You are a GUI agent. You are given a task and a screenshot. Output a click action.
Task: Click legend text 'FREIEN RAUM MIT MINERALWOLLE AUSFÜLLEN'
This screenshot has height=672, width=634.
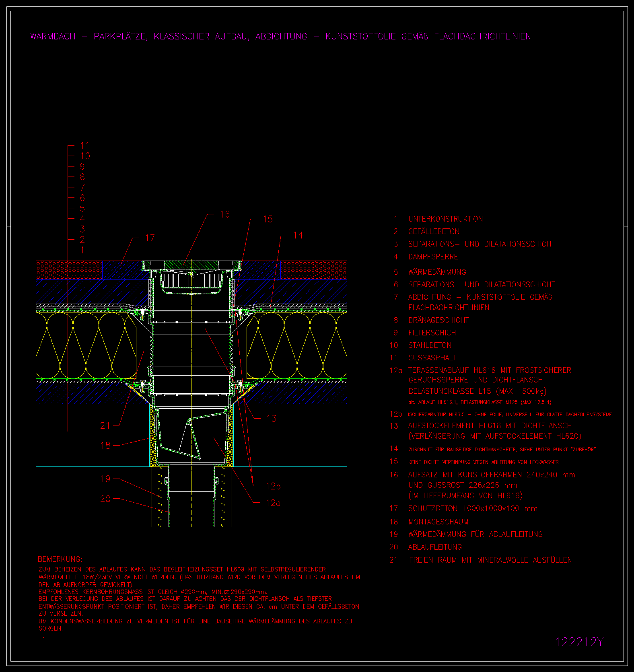point(490,560)
